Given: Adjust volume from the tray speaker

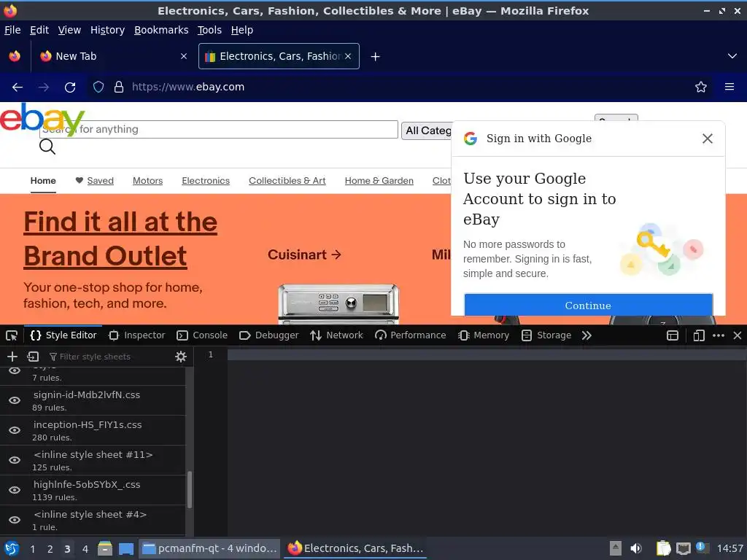Looking at the screenshot, I should [636, 548].
